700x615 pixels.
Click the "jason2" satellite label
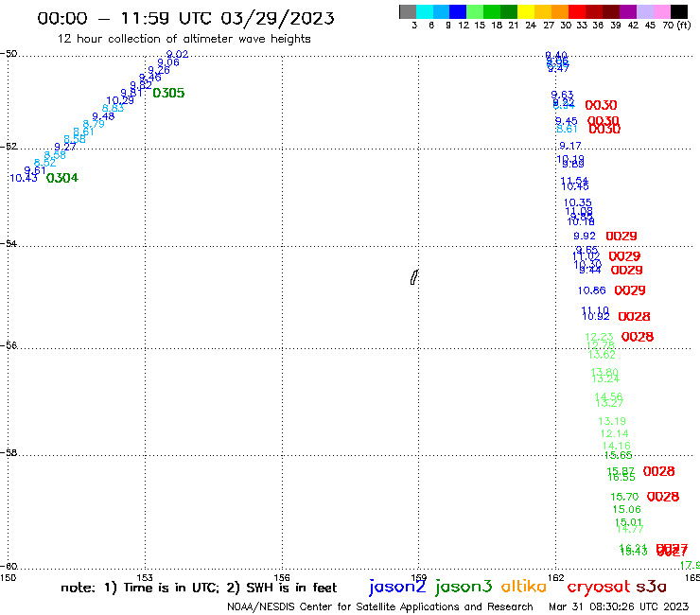coord(397,588)
